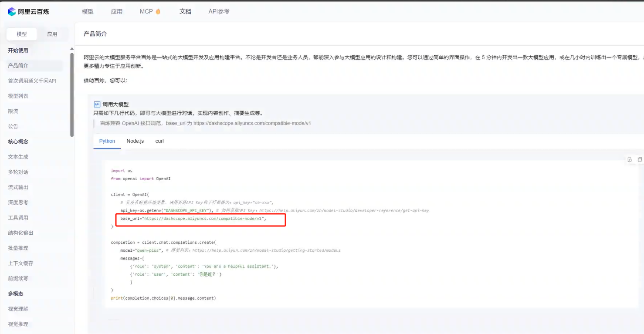Image resolution: width=644 pixels, height=334 pixels.
Task: Open the API参考 top navigation item
Action: click(x=219, y=12)
